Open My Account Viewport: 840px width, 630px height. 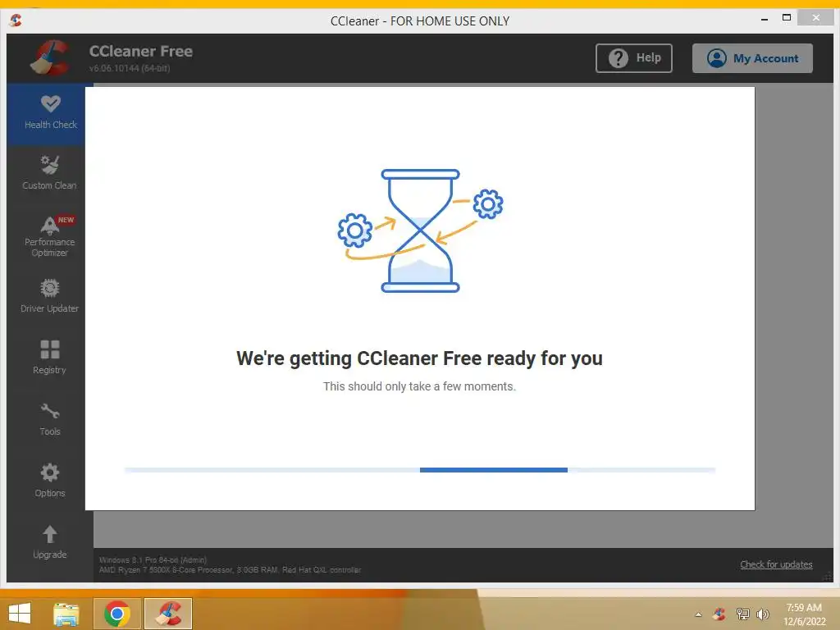pyautogui.click(x=752, y=58)
